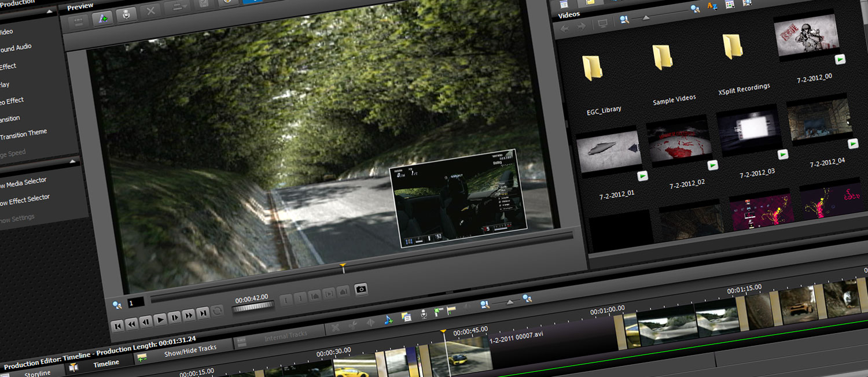Add a text title from the Preview toolbar
The image size is (868, 377).
click(x=103, y=19)
